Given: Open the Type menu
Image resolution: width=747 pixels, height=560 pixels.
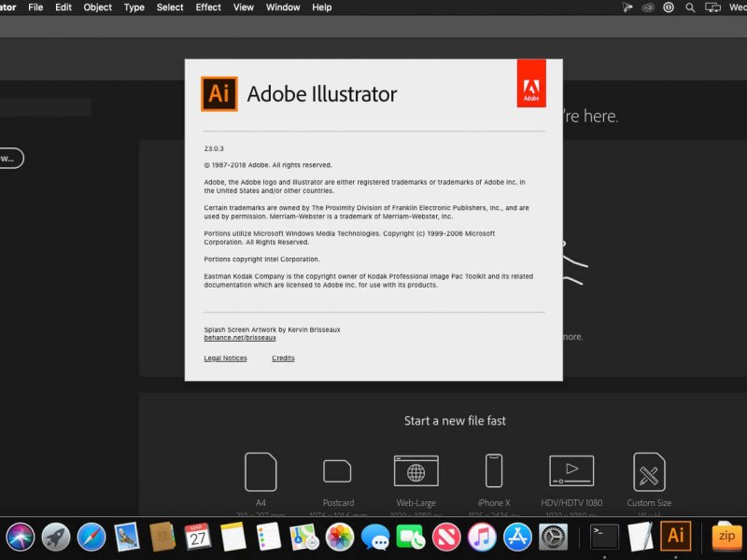Looking at the screenshot, I should (x=134, y=7).
